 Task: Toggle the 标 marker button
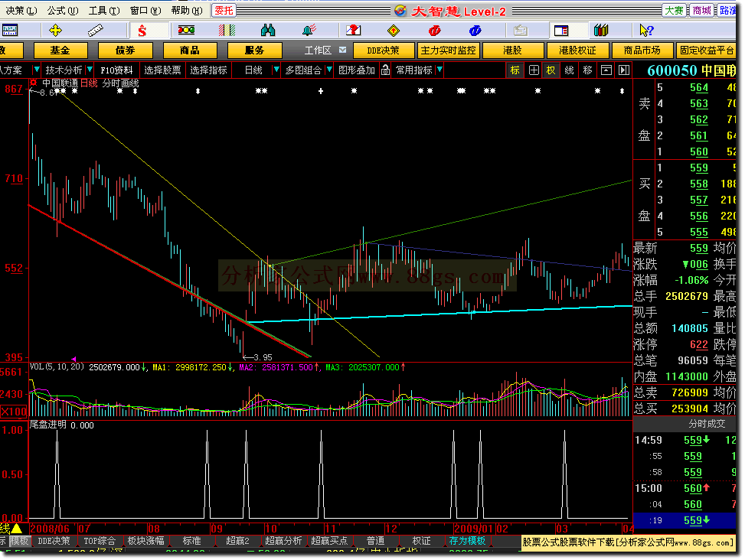tap(515, 70)
